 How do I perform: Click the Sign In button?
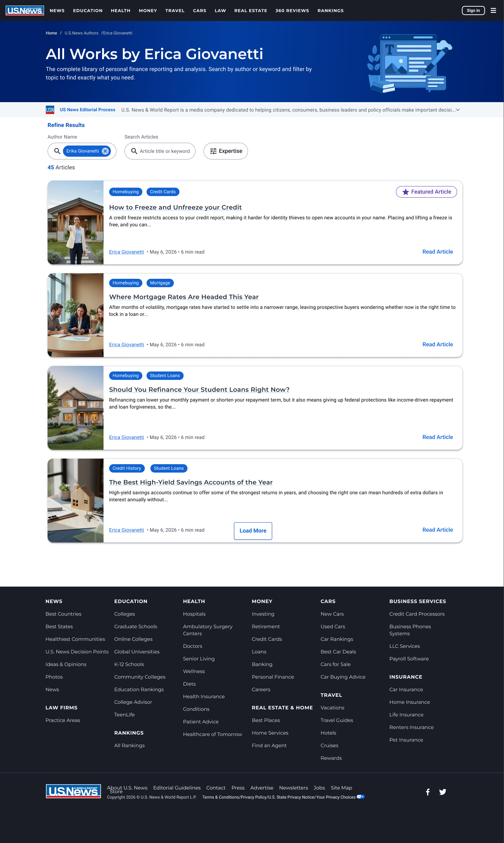pos(473,10)
